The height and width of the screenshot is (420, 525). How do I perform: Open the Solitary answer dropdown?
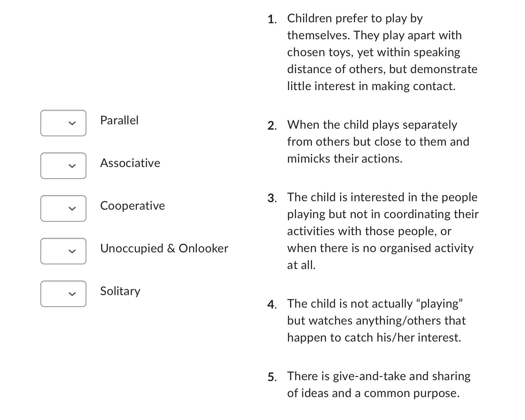coord(63,294)
